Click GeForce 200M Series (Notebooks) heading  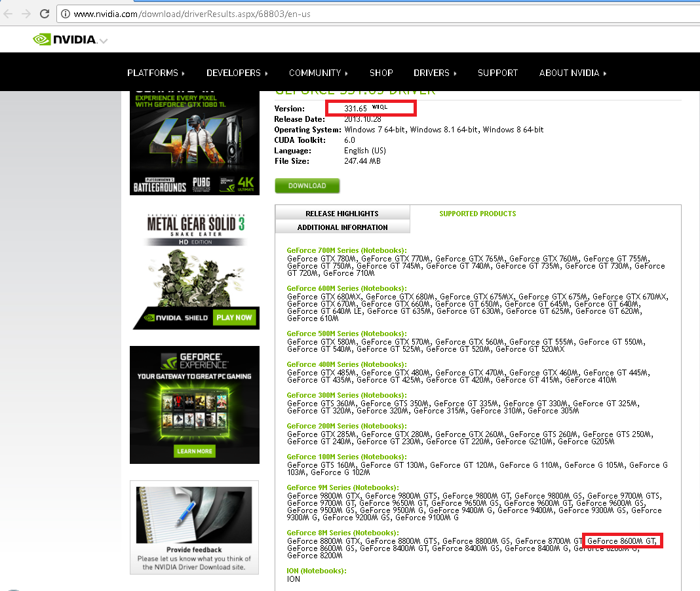[347, 426]
